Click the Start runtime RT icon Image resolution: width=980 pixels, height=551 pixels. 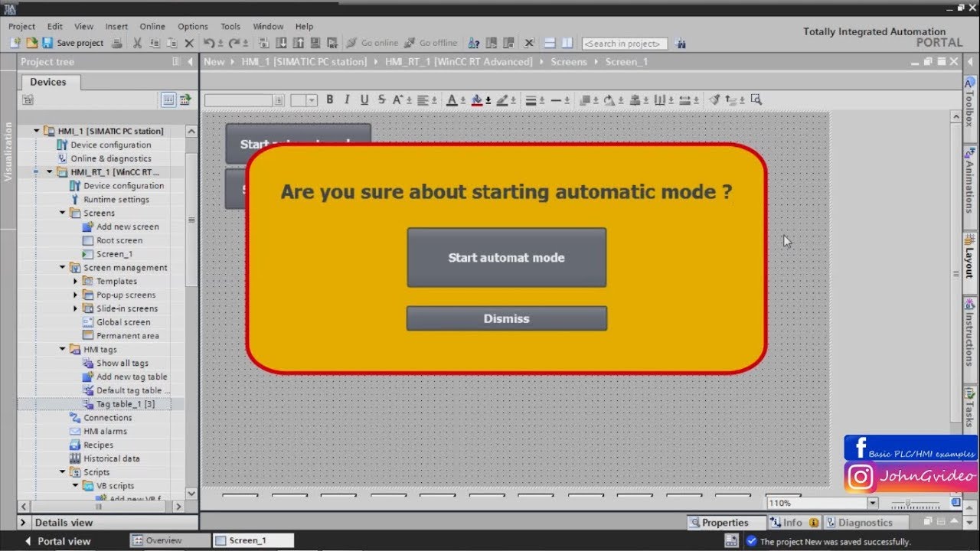[332, 43]
